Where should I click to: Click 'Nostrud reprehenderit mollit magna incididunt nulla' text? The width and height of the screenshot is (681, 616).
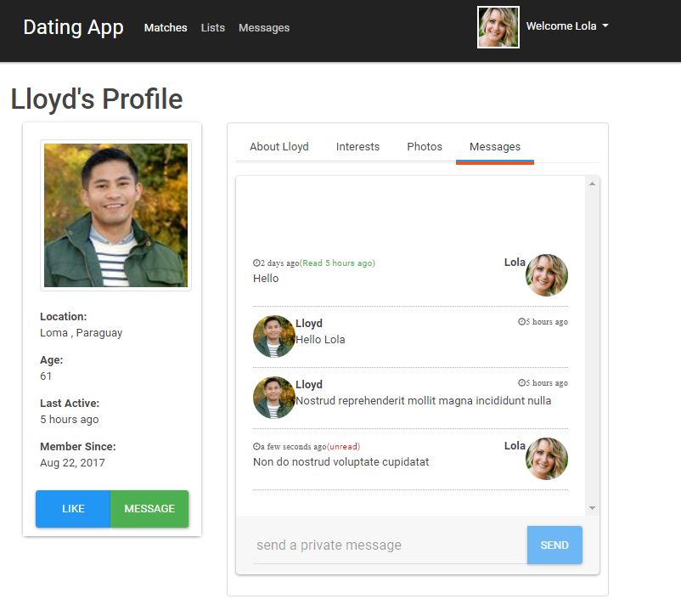click(x=424, y=400)
